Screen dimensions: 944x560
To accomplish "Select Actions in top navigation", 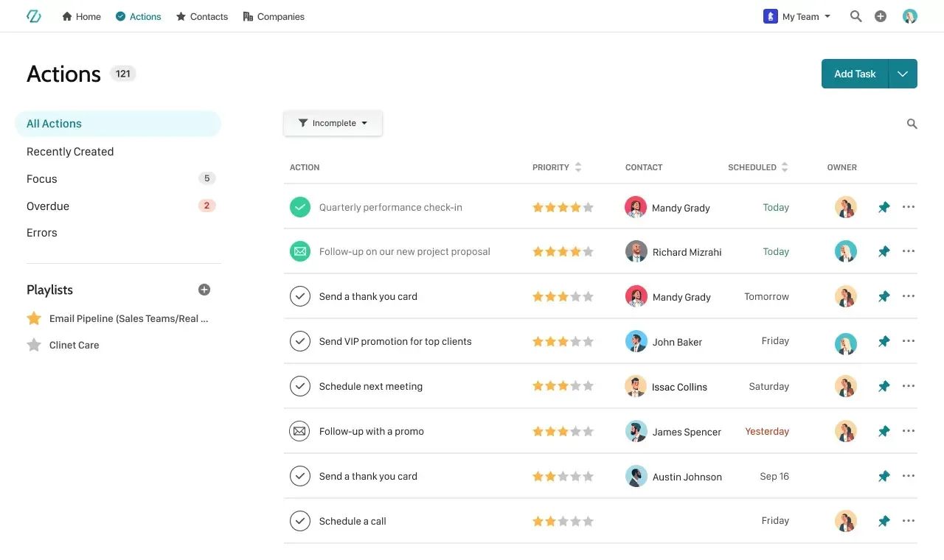I will click(x=138, y=16).
